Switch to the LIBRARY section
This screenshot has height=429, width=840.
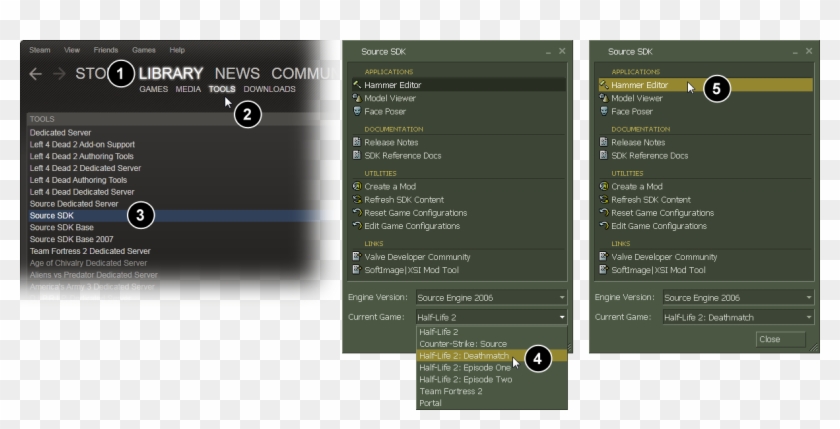point(171,73)
